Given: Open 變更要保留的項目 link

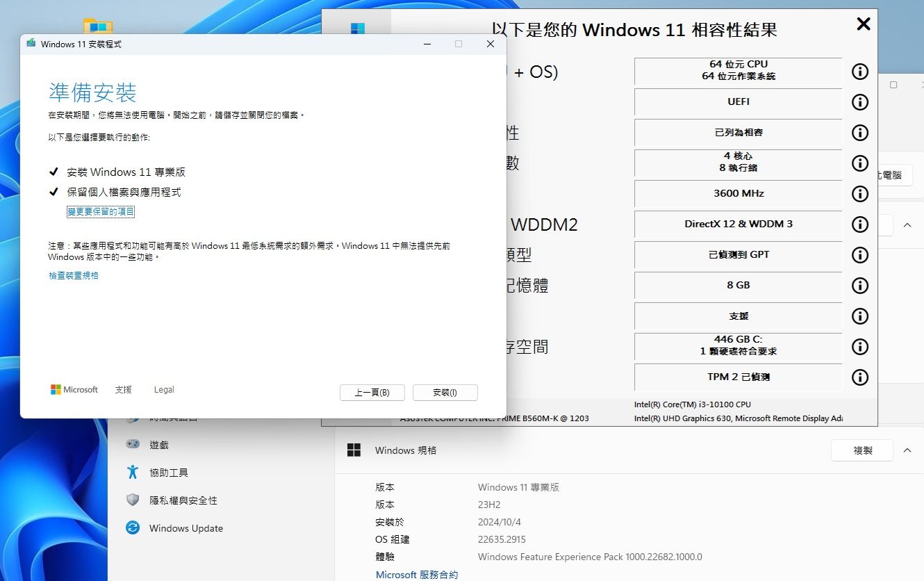Looking at the screenshot, I should 101,211.
